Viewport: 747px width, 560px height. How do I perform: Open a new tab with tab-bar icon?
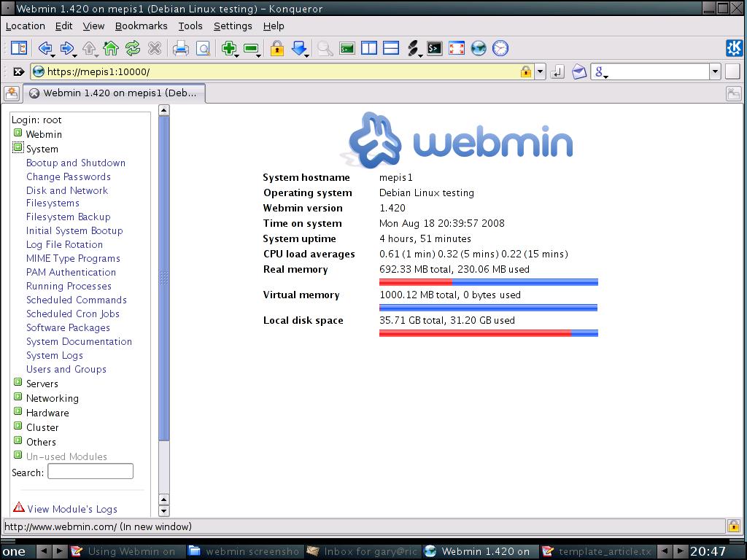point(12,93)
